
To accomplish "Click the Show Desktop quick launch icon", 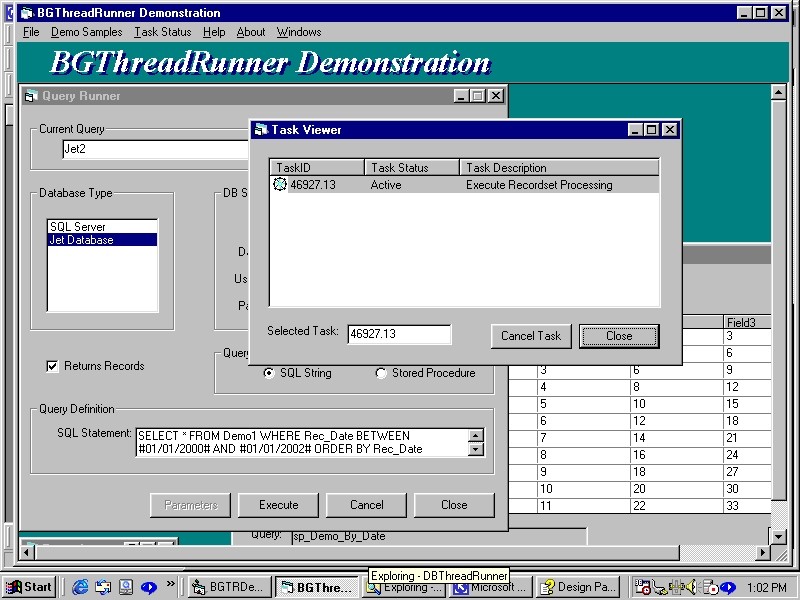I will coord(126,587).
